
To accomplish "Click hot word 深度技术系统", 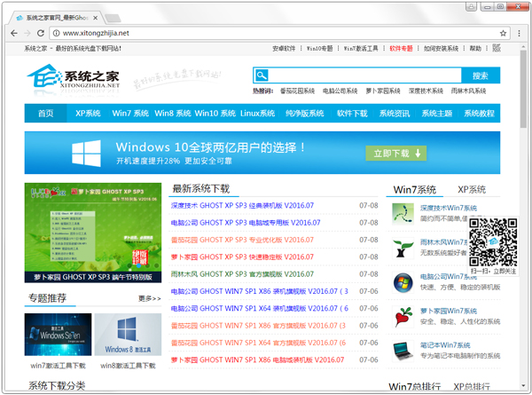I will (426, 91).
